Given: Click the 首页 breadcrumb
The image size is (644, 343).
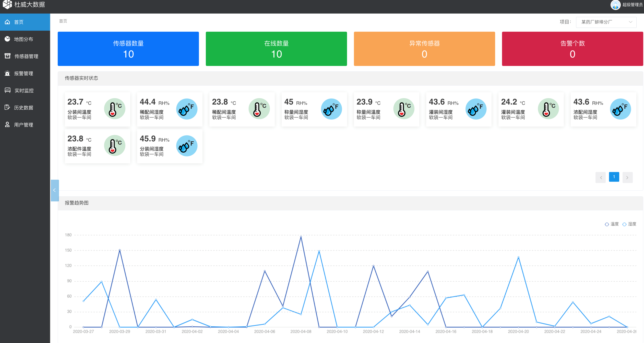Looking at the screenshot, I should pos(63,21).
